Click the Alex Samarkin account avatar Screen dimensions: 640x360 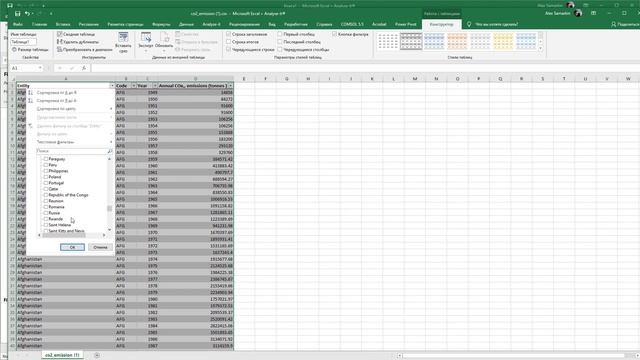578,13
